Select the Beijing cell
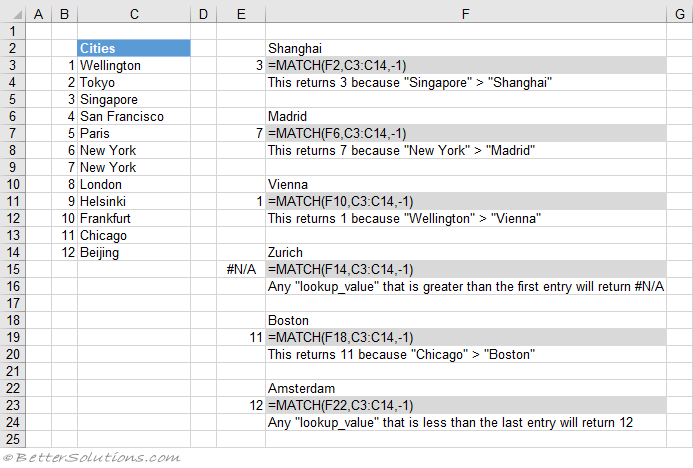Viewport: 693px width, 468px height. coord(134,252)
